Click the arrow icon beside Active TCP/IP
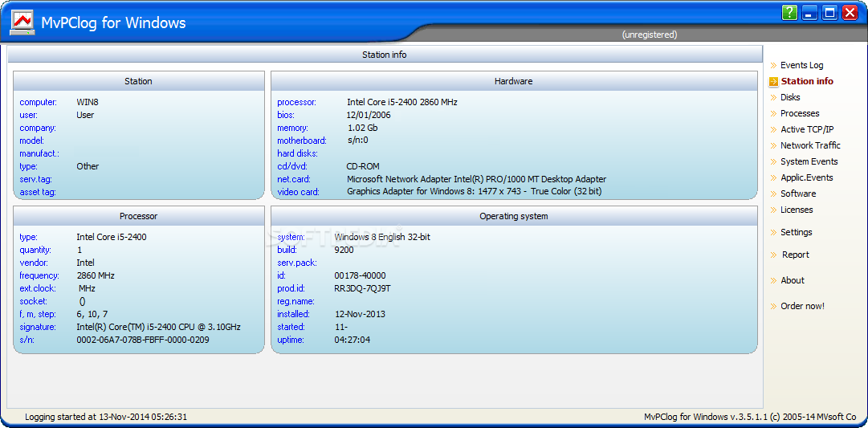Viewport: 868px width, 428px height. pyautogui.click(x=773, y=129)
